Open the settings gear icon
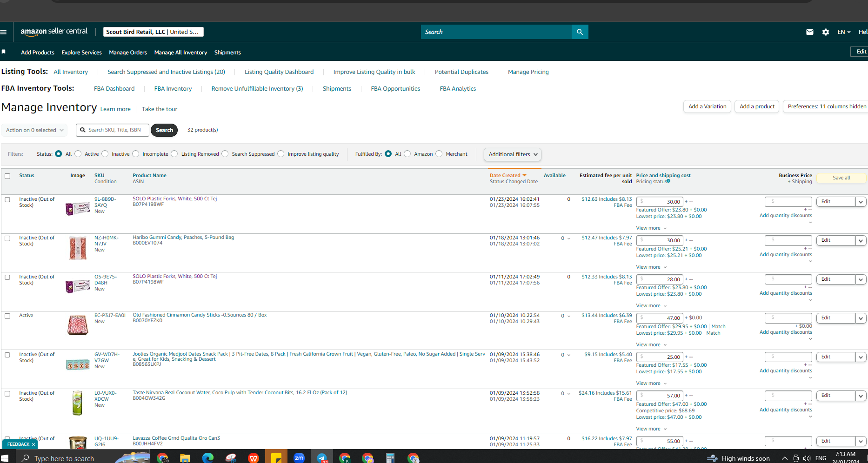Screen dimensions: 868x463 [x=826, y=32]
